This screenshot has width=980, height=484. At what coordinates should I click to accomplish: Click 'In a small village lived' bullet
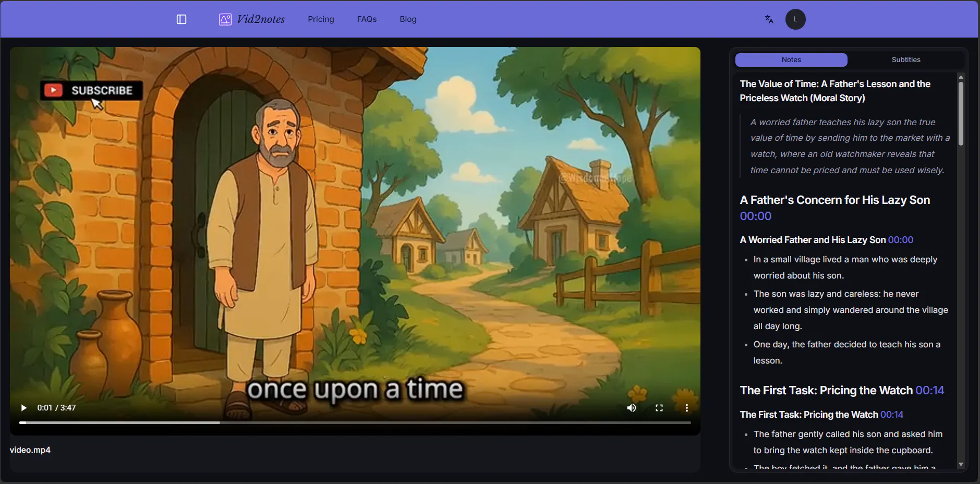(845, 268)
